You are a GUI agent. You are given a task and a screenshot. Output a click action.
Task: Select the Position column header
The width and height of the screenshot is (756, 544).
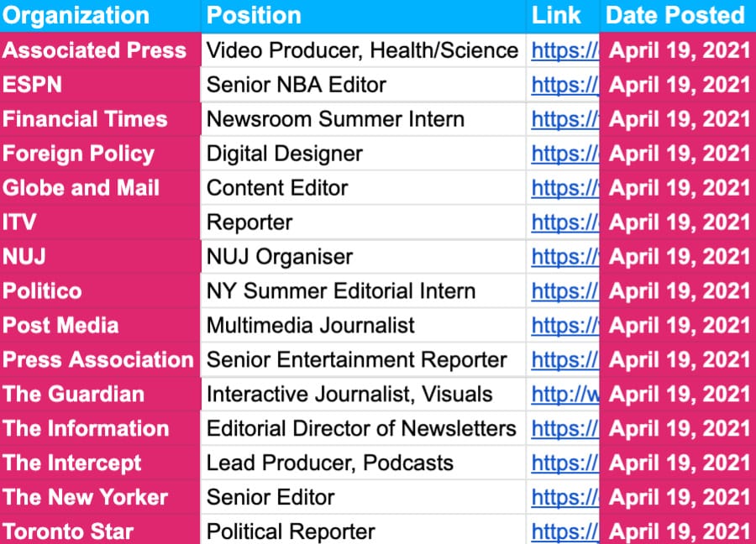[254, 15]
